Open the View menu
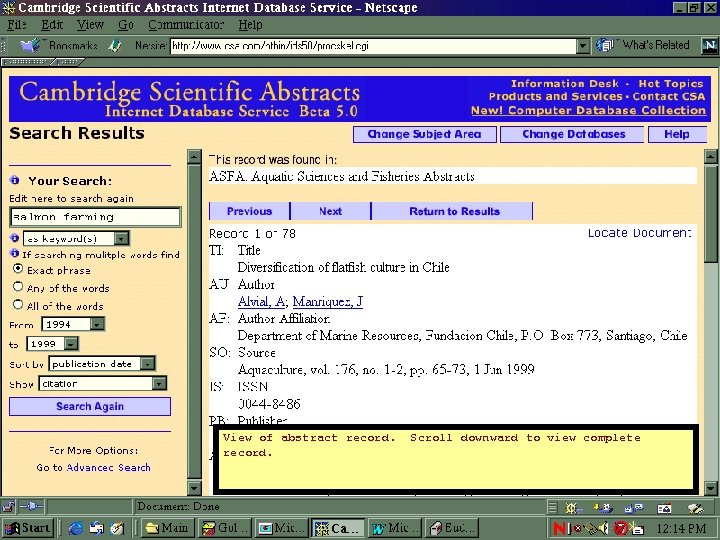 [90, 24]
